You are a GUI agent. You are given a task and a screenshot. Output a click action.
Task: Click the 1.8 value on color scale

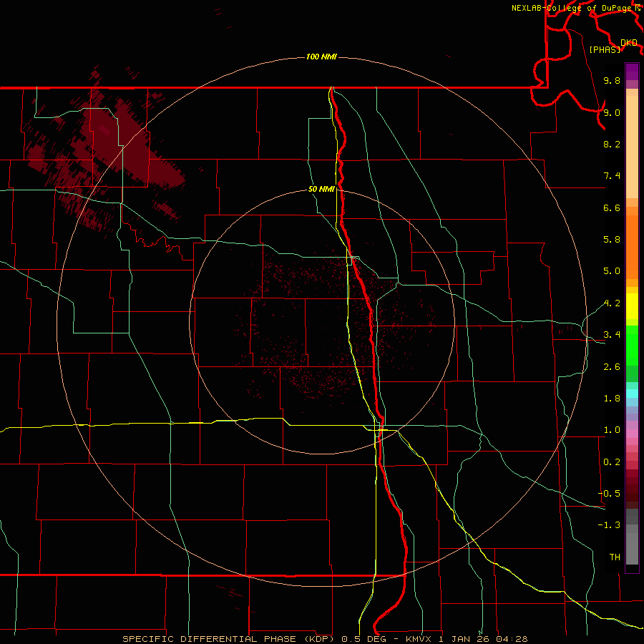612,399
